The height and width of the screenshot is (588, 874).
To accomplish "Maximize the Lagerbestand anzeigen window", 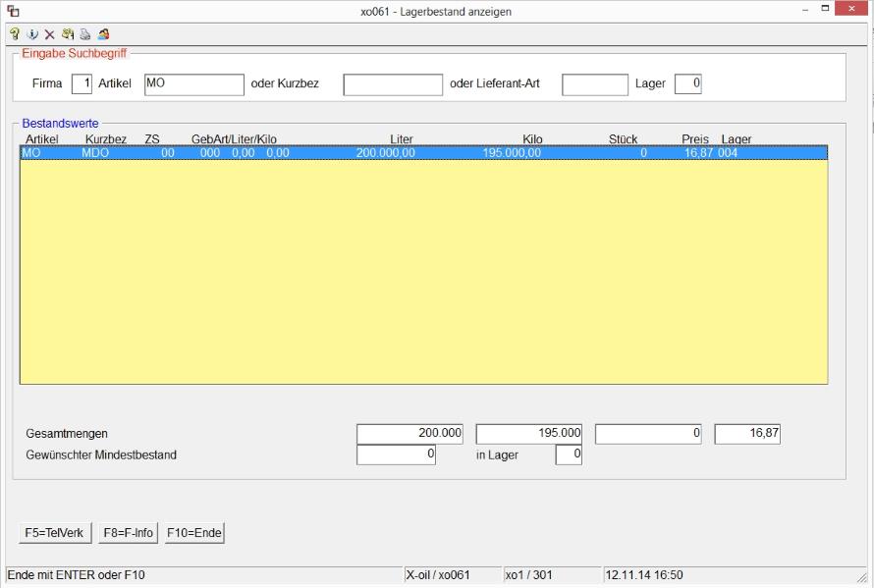I will (x=825, y=9).
